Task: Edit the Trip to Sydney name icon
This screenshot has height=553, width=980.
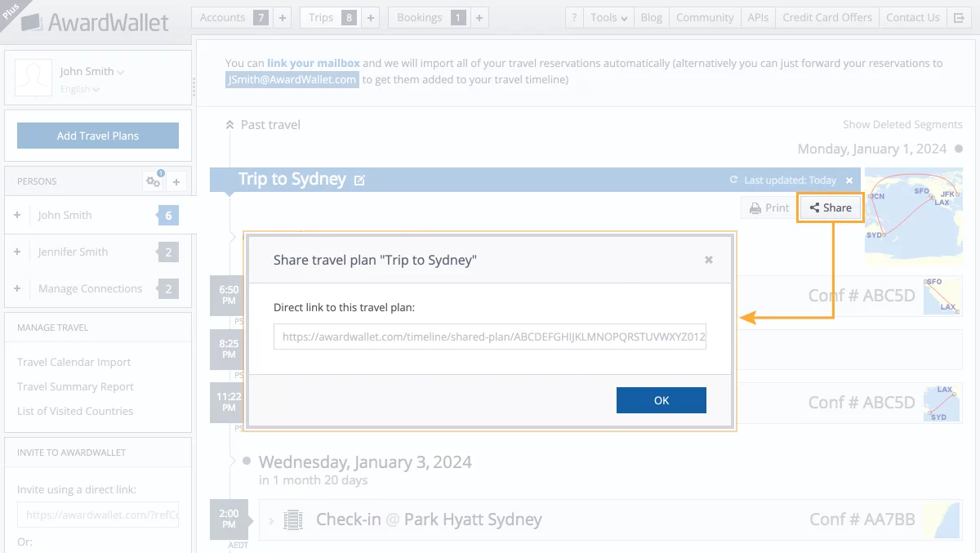Action: pyautogui.click(x=359, y=180)
